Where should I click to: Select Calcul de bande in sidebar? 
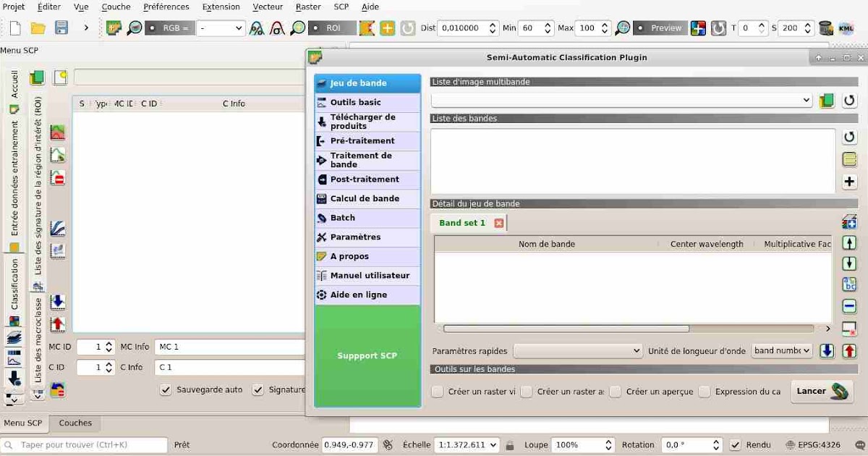point(367,198)
